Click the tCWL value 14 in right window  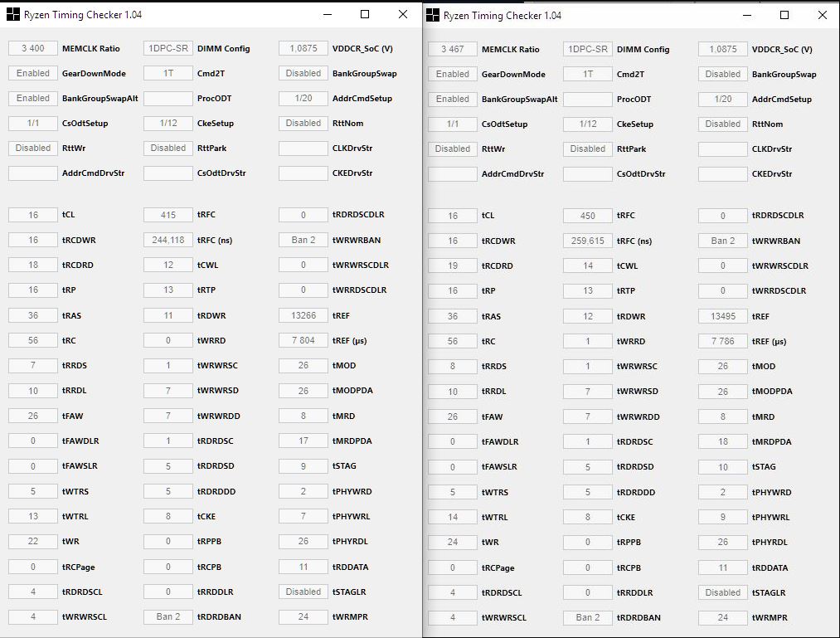point(588,266)
